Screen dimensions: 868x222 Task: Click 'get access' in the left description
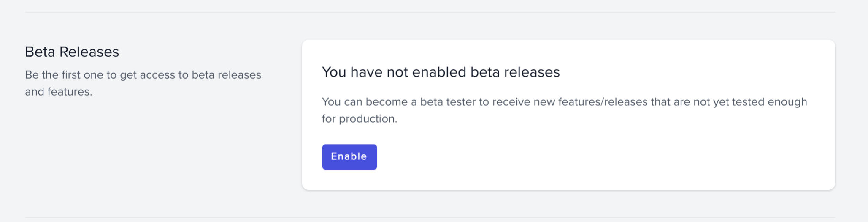[x=147, y=75]
